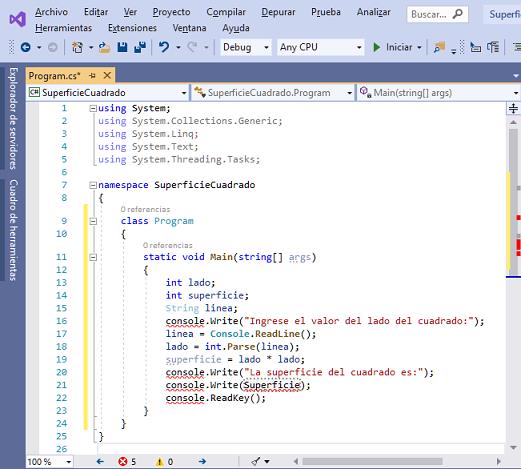The image size is (521, 469).
Task: Click the yellow warning count icon
Action: [160, 462]
